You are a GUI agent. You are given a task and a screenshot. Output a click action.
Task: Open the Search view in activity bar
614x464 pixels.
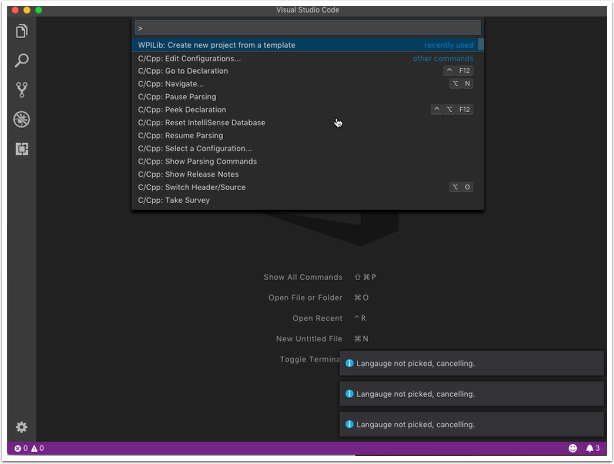(x=22, y=60)
